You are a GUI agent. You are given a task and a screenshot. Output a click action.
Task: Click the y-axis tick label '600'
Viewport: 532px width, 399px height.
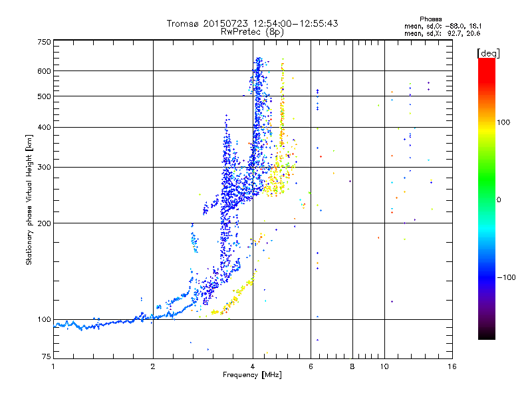click(x=45, y=71)
